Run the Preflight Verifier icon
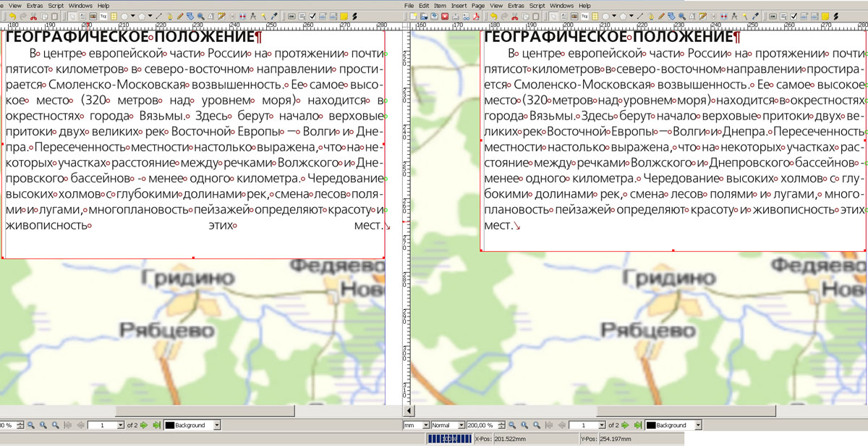The width and height of the screenshot is (868, 446). point(465,16)
